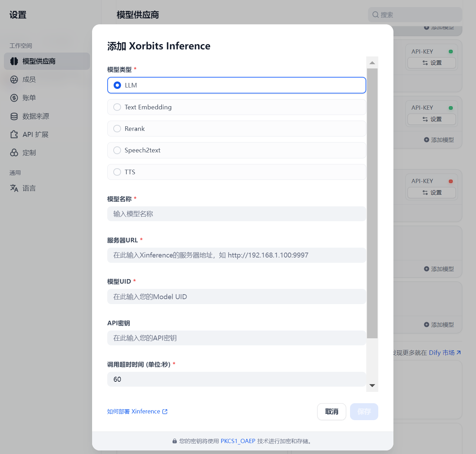Click the 搜索 search box
476x454 pixels.
(415, 15)
